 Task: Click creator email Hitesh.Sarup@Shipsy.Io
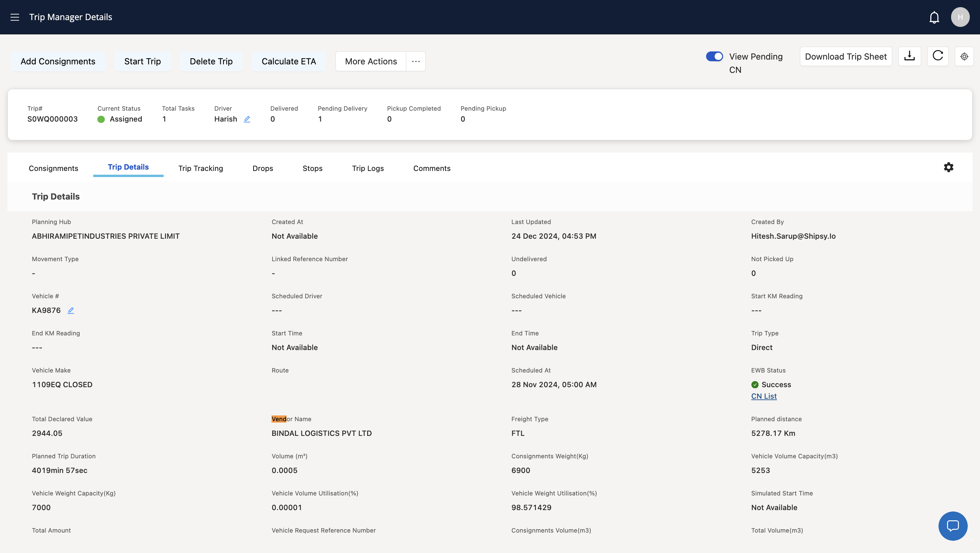coord(793,236)
